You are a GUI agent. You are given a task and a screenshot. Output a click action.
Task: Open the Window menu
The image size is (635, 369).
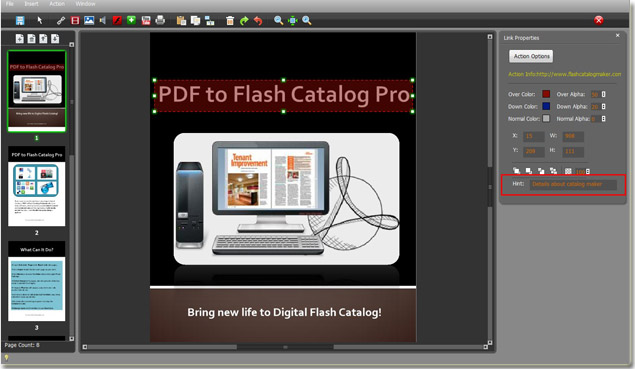click(x=85, y=4)
